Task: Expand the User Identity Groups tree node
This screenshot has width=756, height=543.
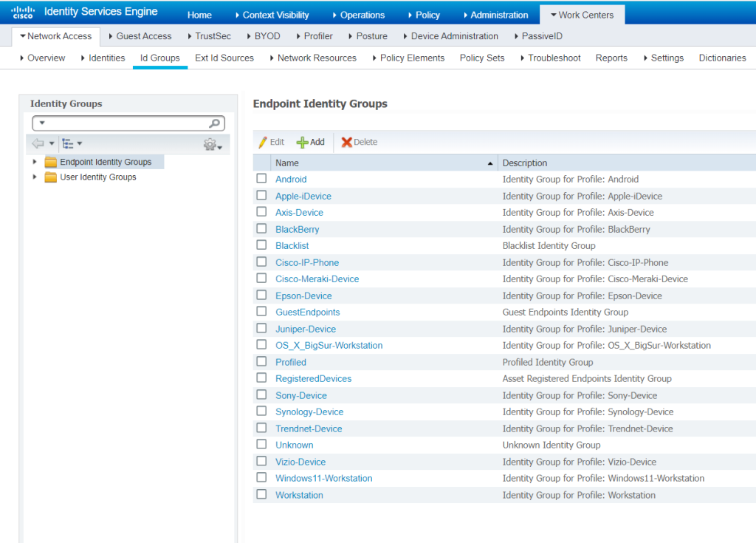Action: point(34,177)
